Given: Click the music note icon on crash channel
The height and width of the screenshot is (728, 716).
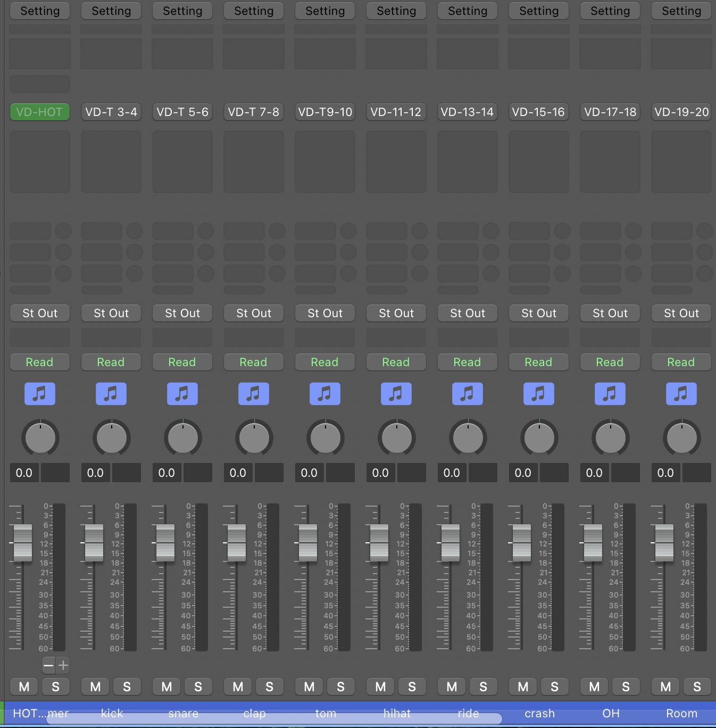Looking at the screenshot, I should (x=539, y=394).
